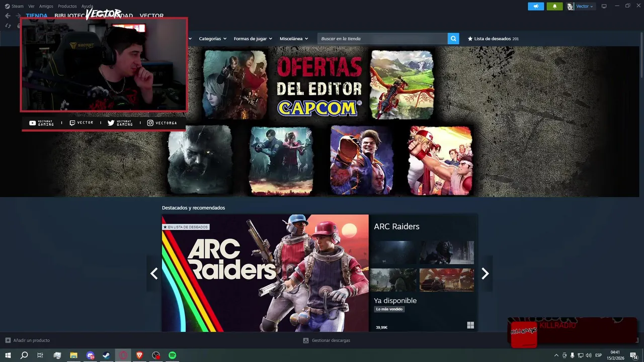This screenshot has width=644, height=362.
Task: Show next featured game with right arrow
Action: coord(485,274)
